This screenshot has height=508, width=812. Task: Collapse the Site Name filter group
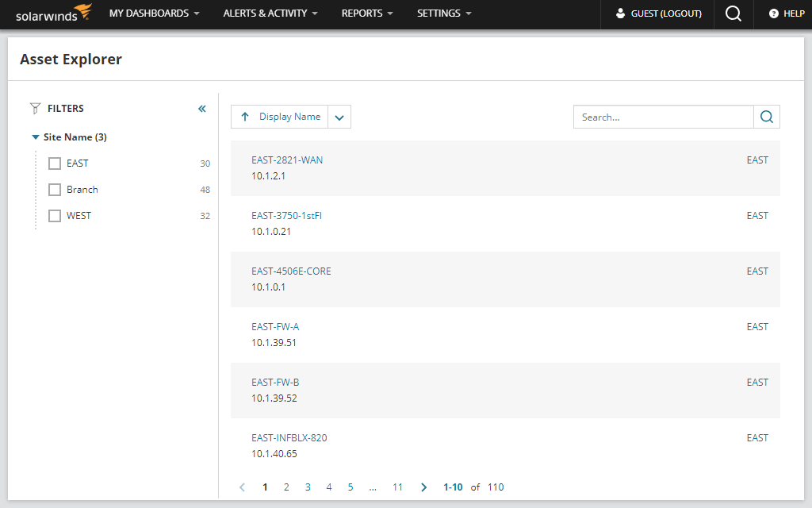pos(35,137)
